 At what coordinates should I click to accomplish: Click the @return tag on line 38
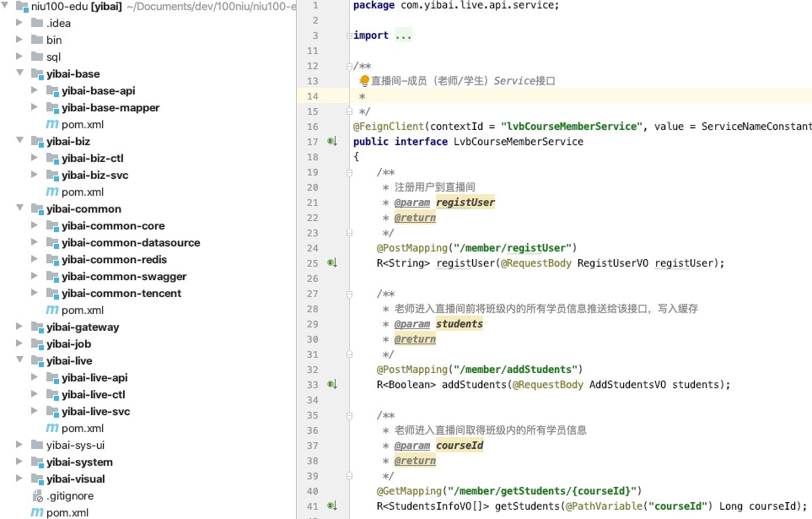pyautogui.click(x=415, y=461)
